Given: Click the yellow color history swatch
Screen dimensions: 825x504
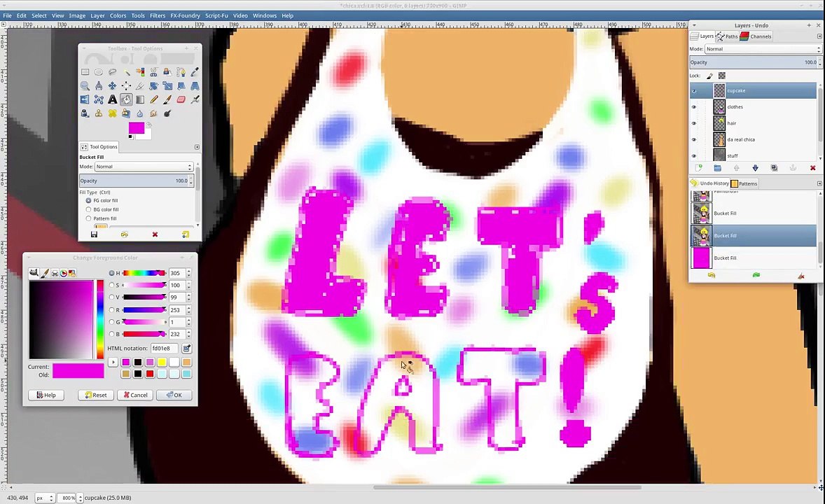Looking at the screenshot, I should pos(162,362).
